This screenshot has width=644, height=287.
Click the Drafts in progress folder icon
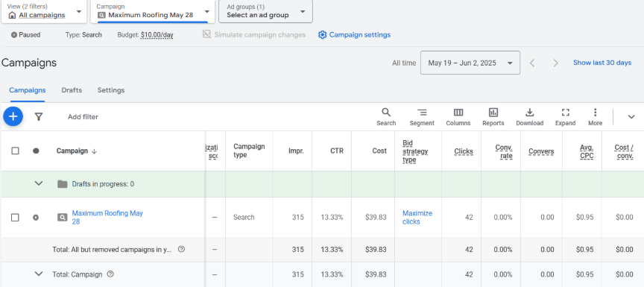[x=62, y=184]
